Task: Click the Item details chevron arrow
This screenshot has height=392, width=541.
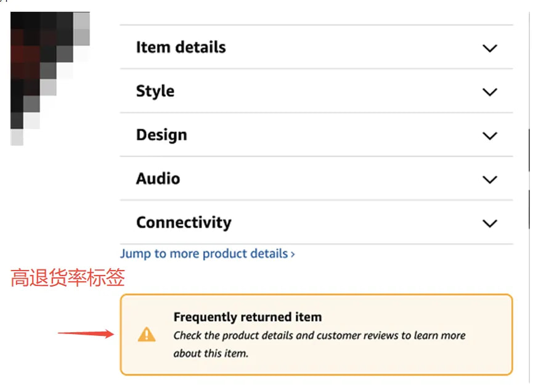Action: [490, 47]
